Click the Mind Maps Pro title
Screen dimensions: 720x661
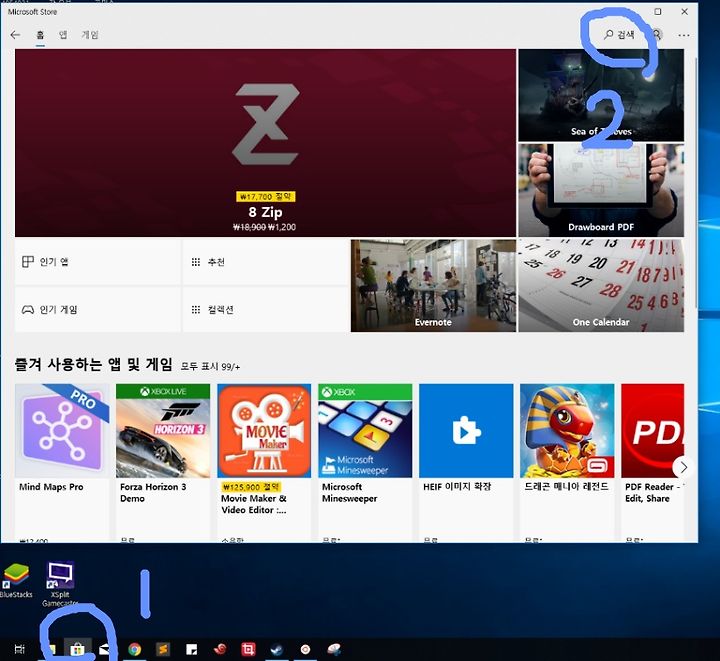(51, 487)
